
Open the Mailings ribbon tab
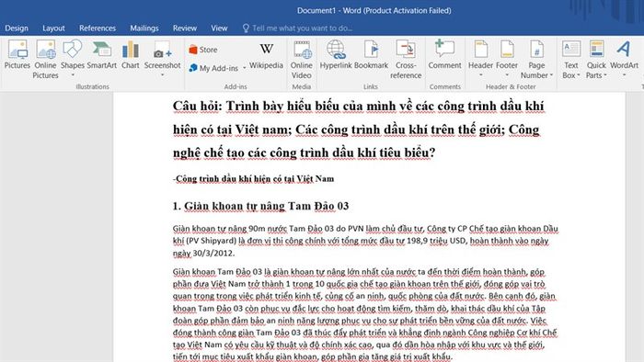144,28
